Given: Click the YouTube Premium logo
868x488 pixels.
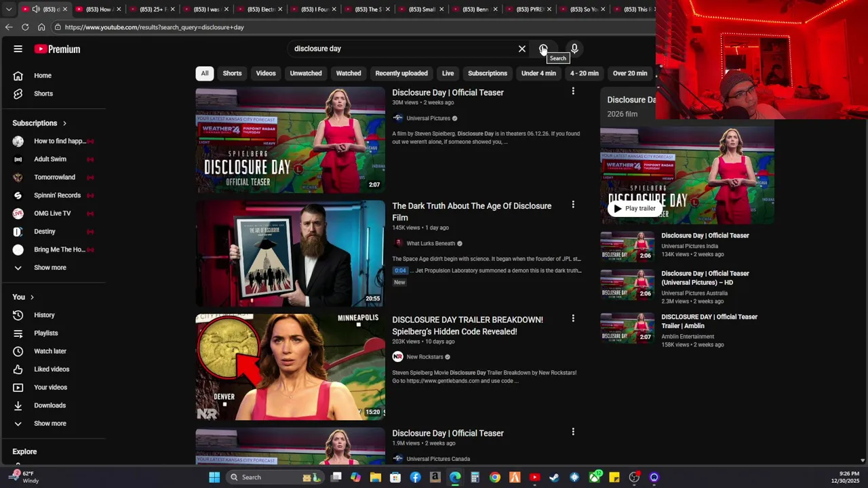Looking at the screenshot, I should [x=58, y=49].
